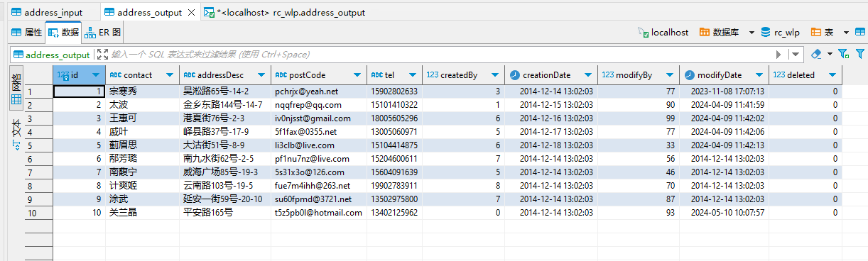Switch to 文本 text view side tab
Screen dimensions: 868x261
[16, 135]
